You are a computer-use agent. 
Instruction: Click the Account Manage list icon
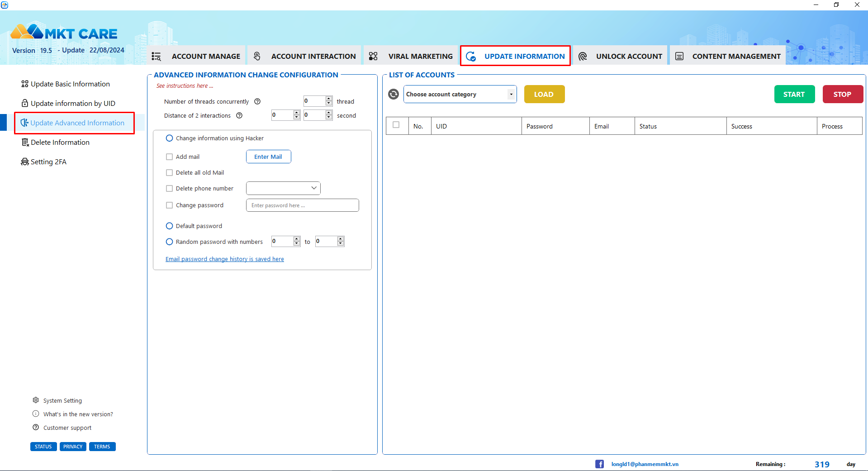(x=156, y=56)
